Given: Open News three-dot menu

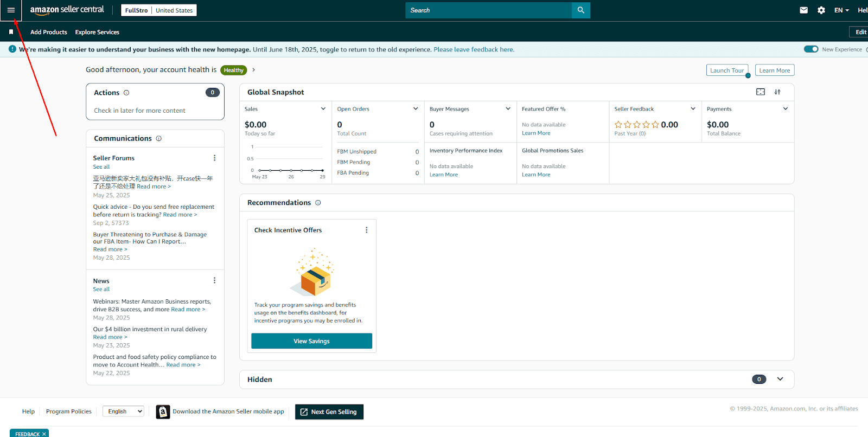Looking at the screenshot, I should point(214,280).
